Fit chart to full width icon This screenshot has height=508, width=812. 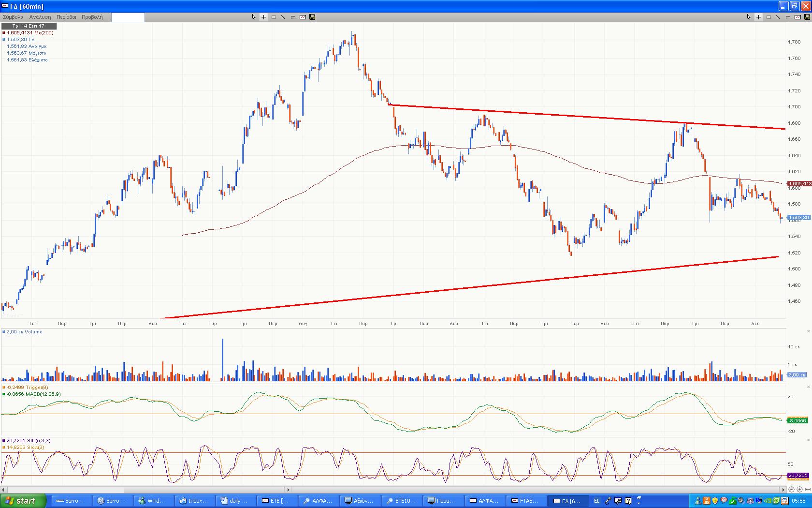point(808,490)
